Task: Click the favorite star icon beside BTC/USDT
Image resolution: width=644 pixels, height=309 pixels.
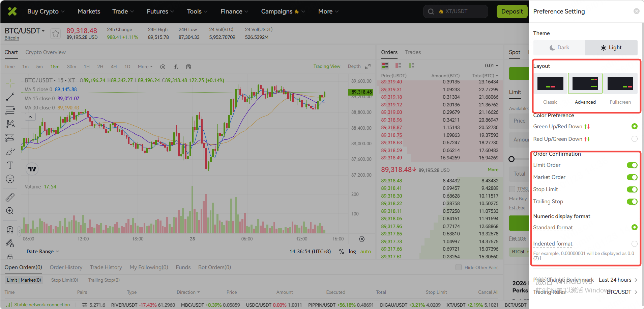Action: [56, 33]
